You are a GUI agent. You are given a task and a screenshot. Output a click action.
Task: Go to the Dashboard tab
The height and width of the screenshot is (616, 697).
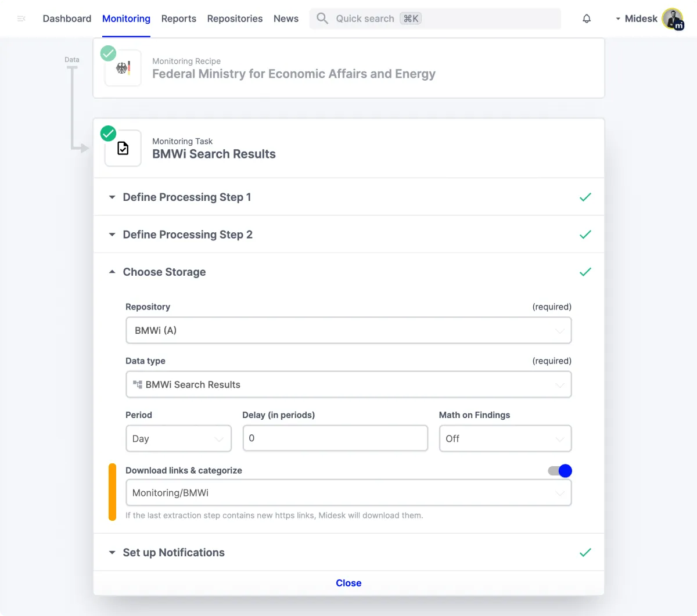(67, 19)
